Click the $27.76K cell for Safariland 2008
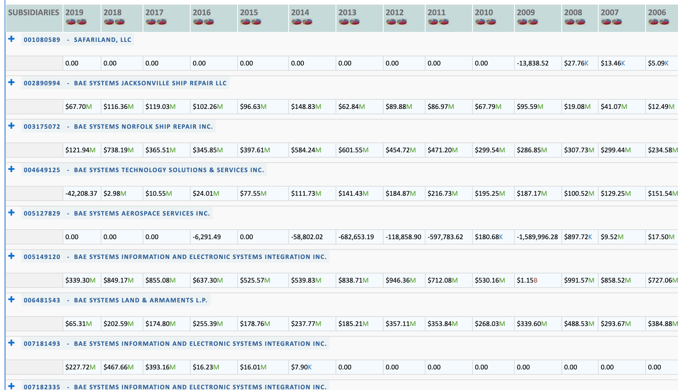This screenshot has height=390, width=678. (x=579, y=63)
